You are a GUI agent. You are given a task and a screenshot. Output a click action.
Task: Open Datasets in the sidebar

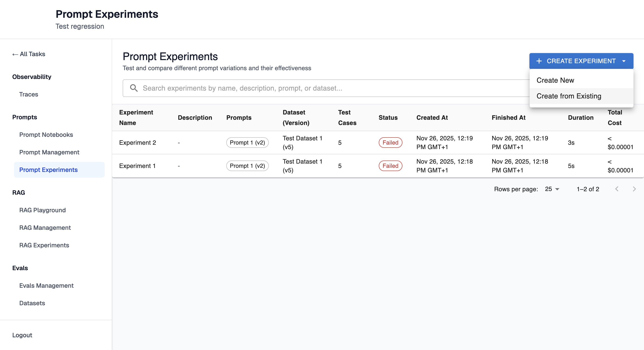point(32,303)
